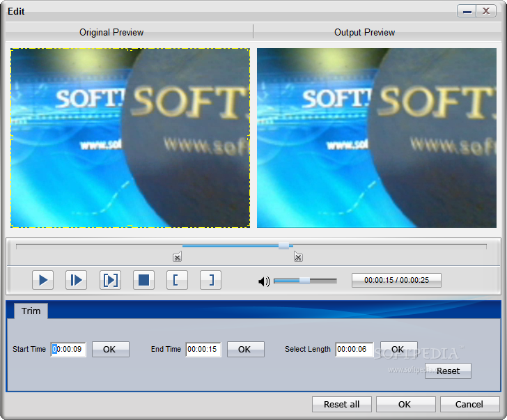Click the Play button

42,280
